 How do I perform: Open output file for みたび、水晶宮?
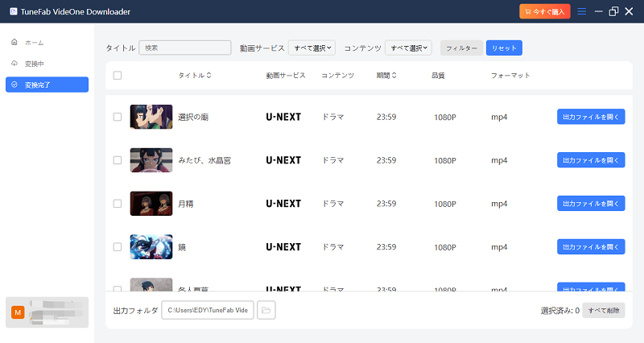pyautogui.click(x=591, y=160)
